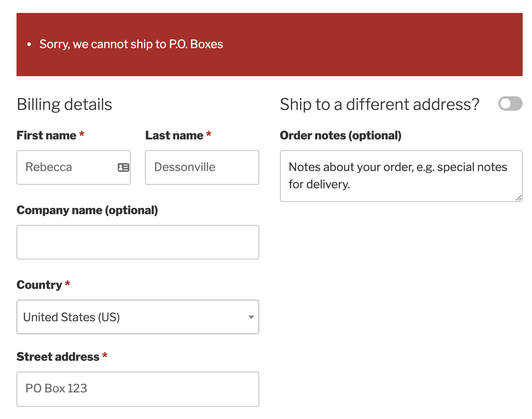The image size is (532, 419).
Task: Select the United States (US) combo box
Action: coord(138,317)
